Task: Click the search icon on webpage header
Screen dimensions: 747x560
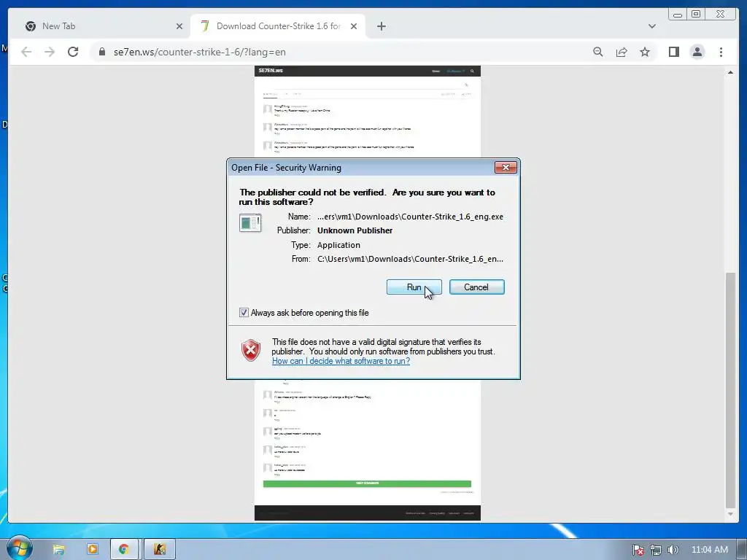Action: [472, 71]
